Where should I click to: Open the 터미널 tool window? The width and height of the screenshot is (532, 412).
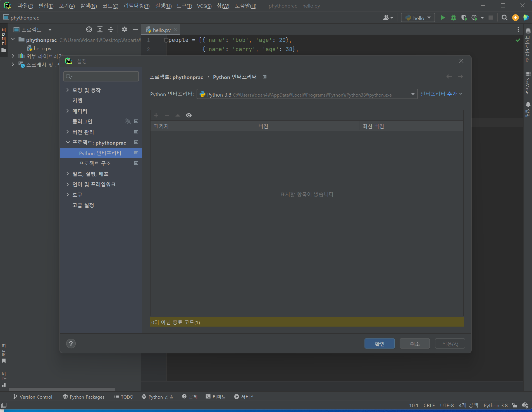(216, 397)
